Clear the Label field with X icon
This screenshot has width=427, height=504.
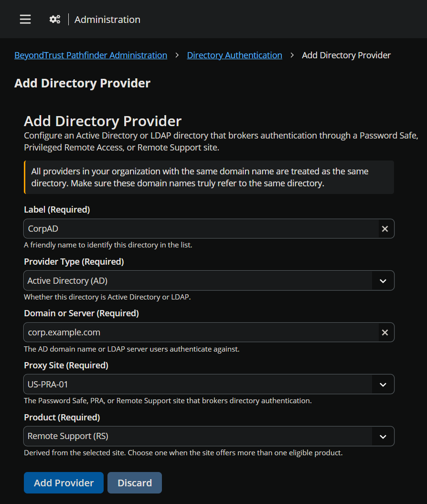[x=384, y=229]
